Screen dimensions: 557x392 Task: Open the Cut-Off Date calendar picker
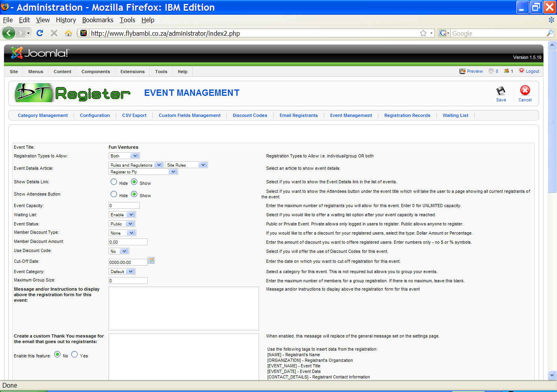point(151,261)
